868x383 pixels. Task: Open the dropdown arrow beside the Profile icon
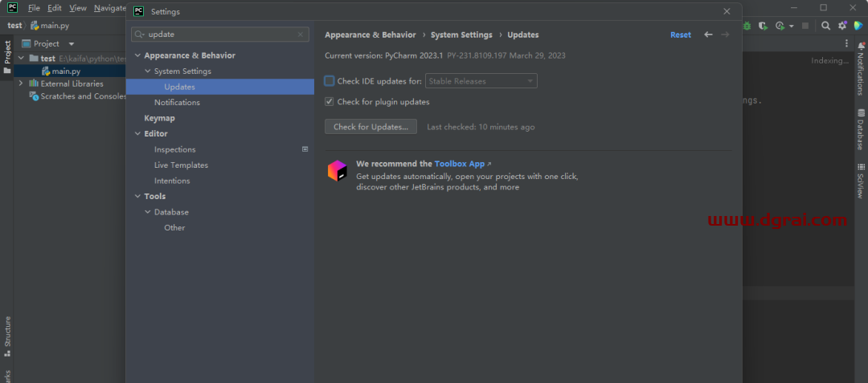pyautogui.click(x=791, y=26)
